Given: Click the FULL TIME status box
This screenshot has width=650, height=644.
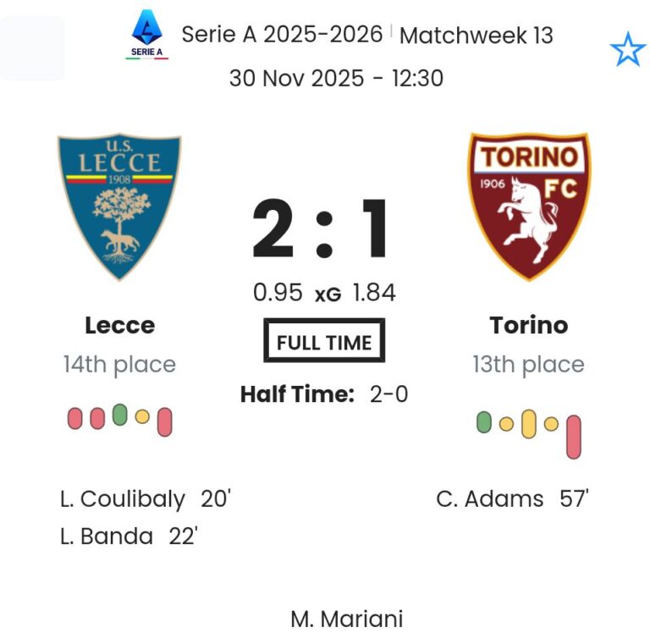Looking at the screenshot, I should 324,343.
